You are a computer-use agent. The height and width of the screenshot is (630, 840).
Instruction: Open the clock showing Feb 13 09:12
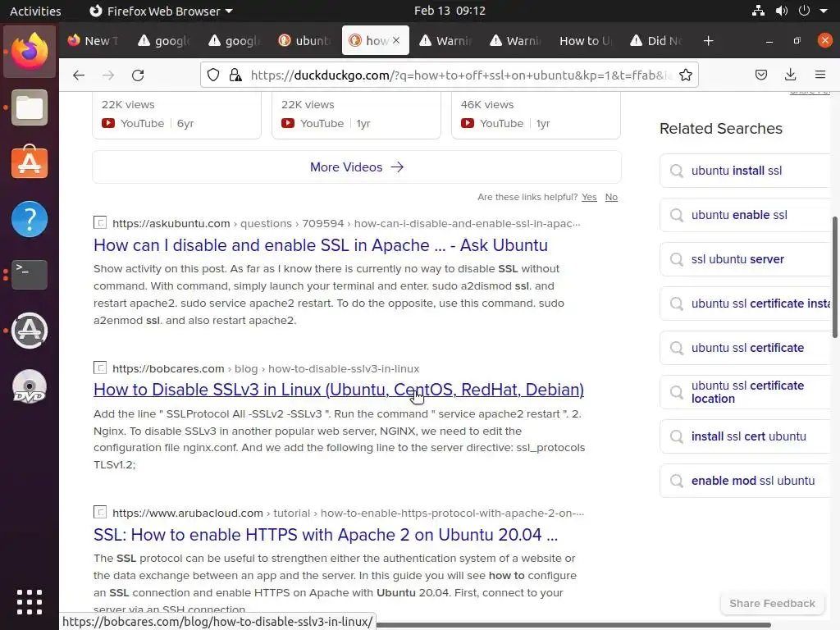(x=450, y=11)
